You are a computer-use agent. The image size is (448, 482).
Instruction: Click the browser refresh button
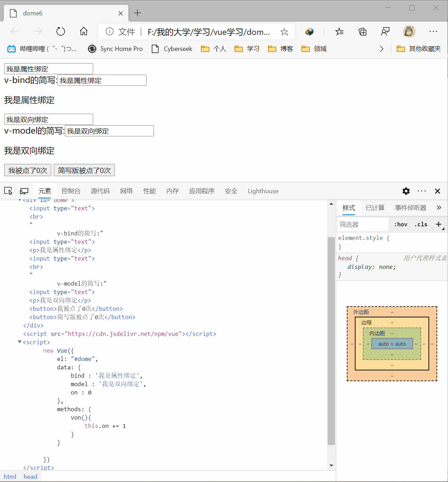click(61, 32)
